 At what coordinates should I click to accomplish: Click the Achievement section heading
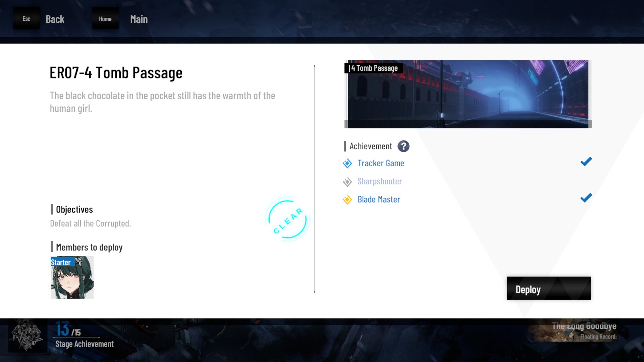(371, 146)
